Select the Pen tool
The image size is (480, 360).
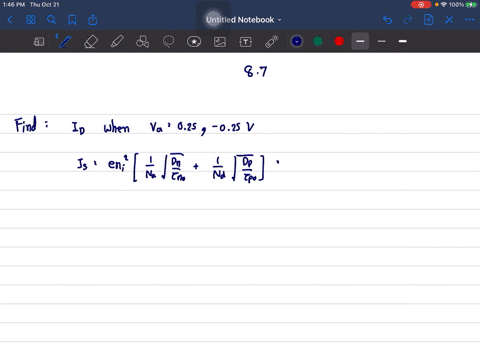[65, 42]
